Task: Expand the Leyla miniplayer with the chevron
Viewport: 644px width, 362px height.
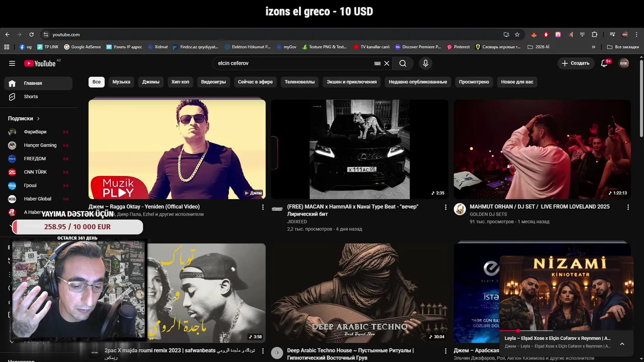Action: (x=622, y=344)
